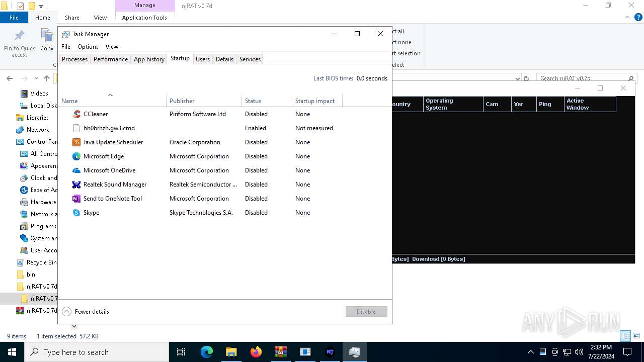Image resolution: width=644 pixels, height=362 pixels.
Task: Open Task Manager Options menu
Action: [88, 46]
